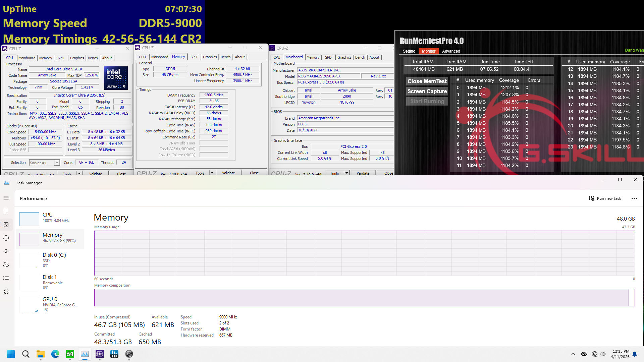Open App history in Task Manager sidebar
Image resolution: width=644 pixels, height=362 pixels.
pos(6,238)
